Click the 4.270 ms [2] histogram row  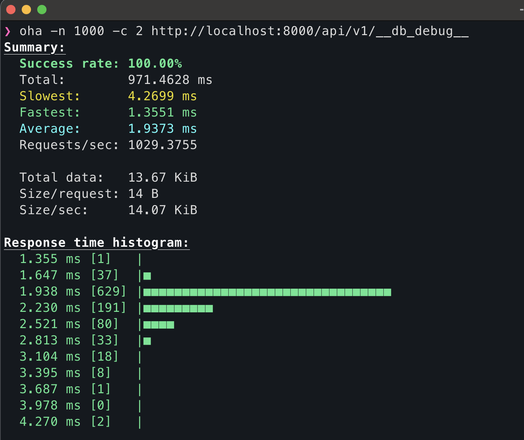click(x=80, y=422)
